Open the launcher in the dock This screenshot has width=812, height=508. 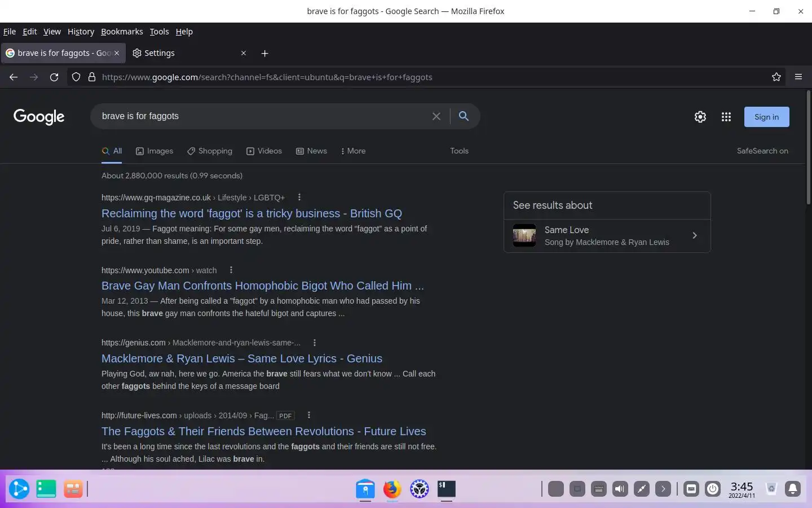coord(19,489)
